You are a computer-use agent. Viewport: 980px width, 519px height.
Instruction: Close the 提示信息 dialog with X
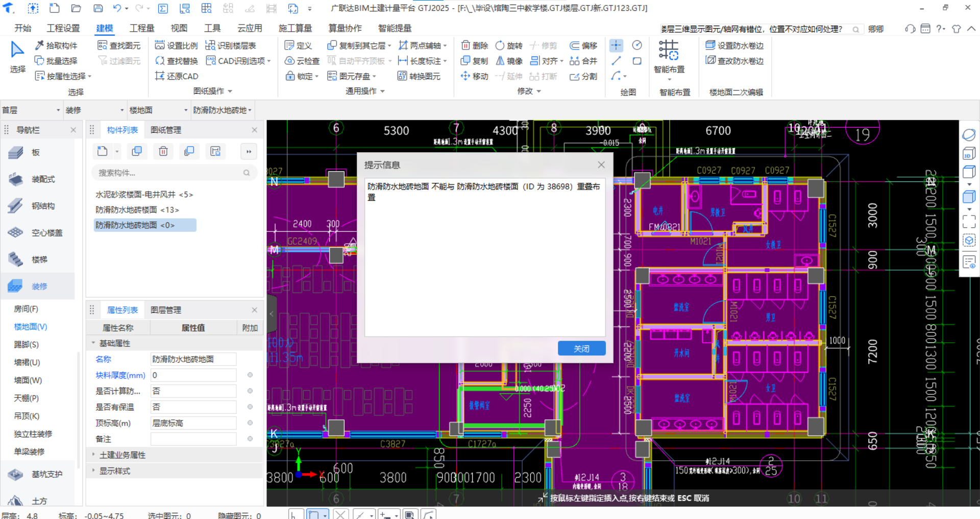point(601,164)
